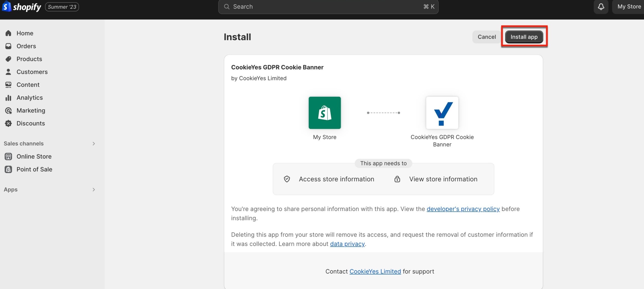Click the Marketing target icon
The height and width of the screenshot is (289, 644).
(x=8, y=110)
